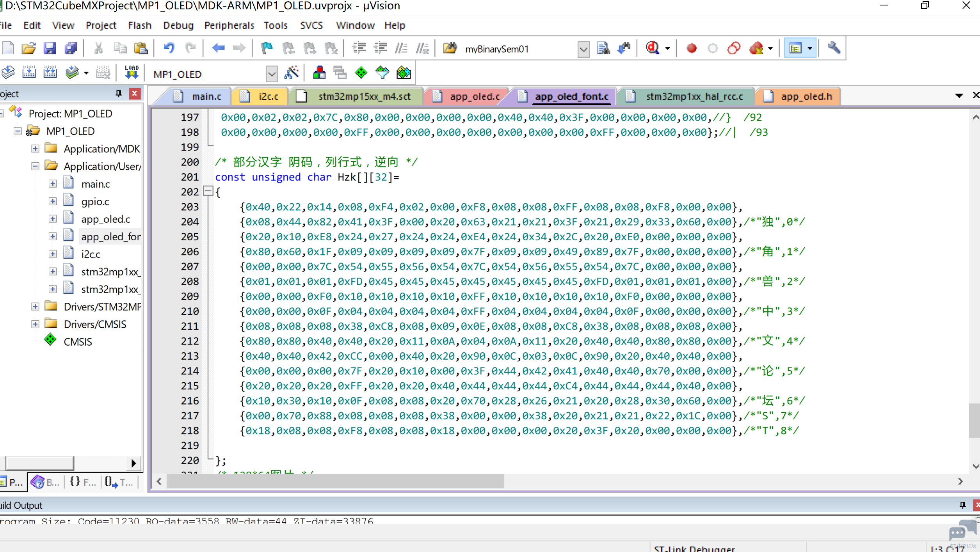Create a new file with toolbar icon

point(8,48)
